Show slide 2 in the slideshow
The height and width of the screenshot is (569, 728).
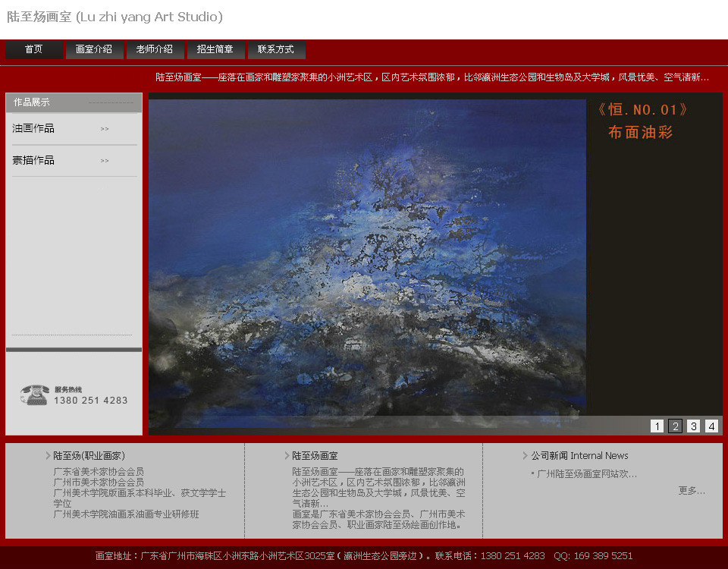675,426
